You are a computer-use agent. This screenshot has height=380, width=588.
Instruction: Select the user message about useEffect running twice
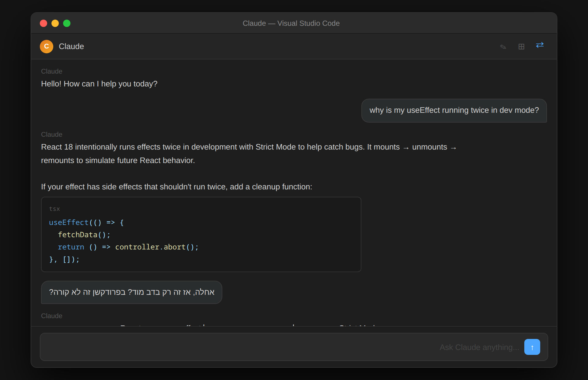[x=454, y=110]
